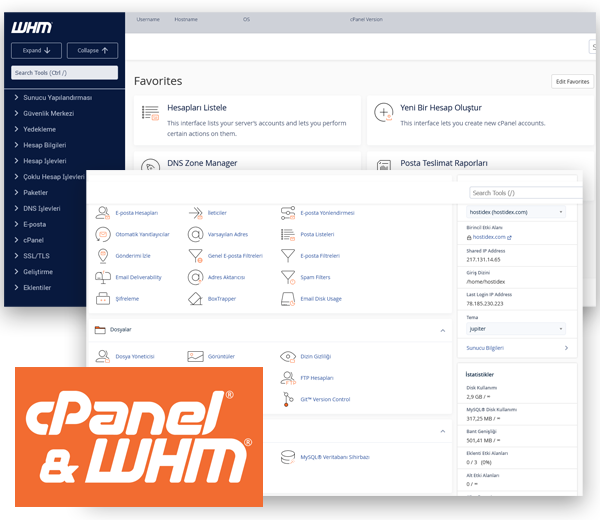
Task: Click the Otomatik Yanıtlayıcılar icon
Action: [103, 234]
